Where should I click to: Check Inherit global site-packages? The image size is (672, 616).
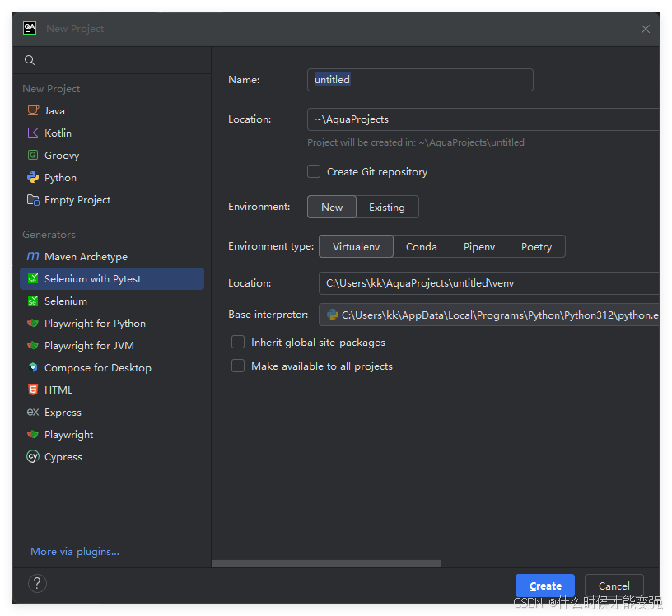click(x=238, y=342)
